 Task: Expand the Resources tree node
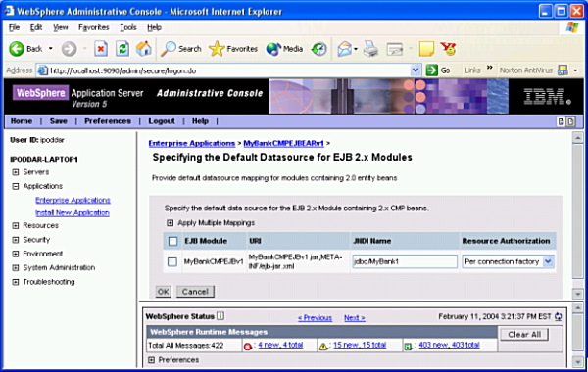[16, 225]
